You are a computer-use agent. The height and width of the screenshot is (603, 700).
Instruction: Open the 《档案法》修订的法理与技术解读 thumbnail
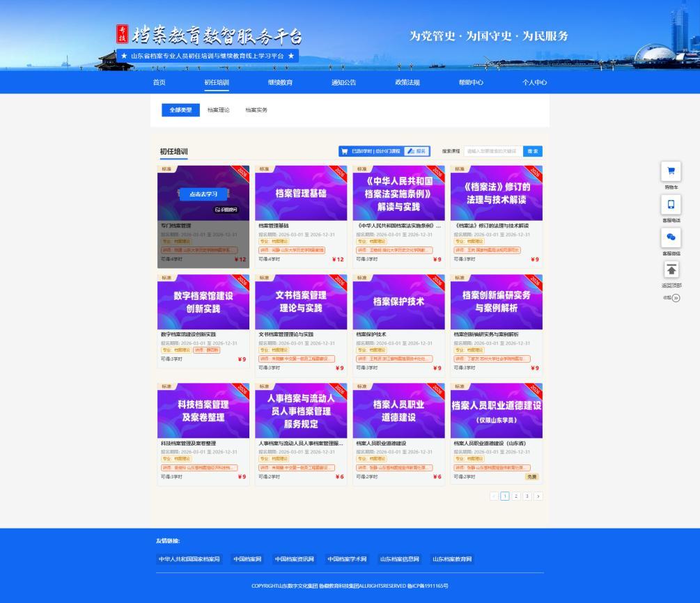click(497, 194)
